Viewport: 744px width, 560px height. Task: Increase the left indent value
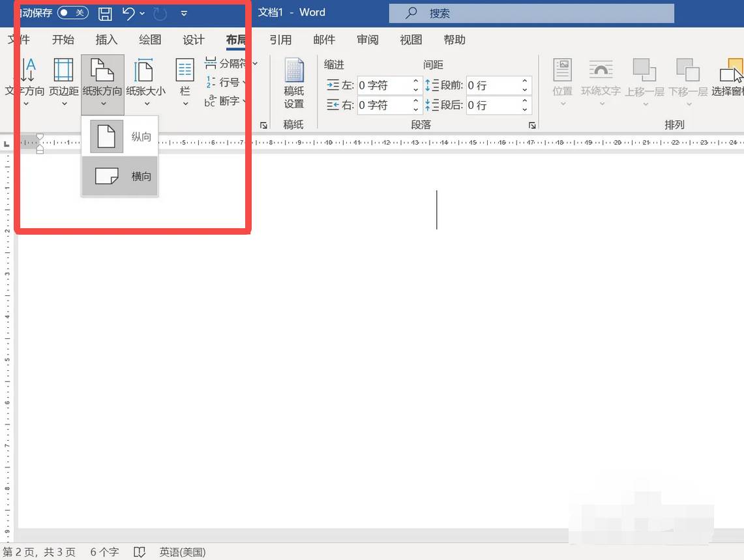point(416,81)
